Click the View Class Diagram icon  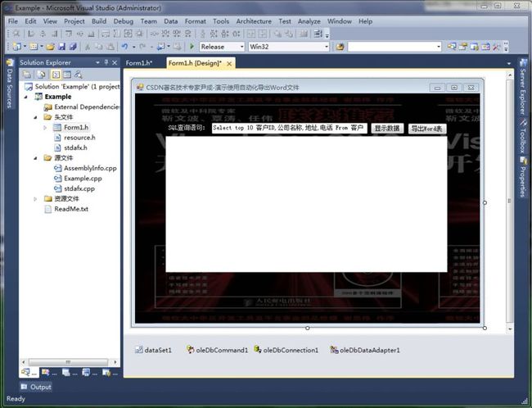tap(79, 75)
